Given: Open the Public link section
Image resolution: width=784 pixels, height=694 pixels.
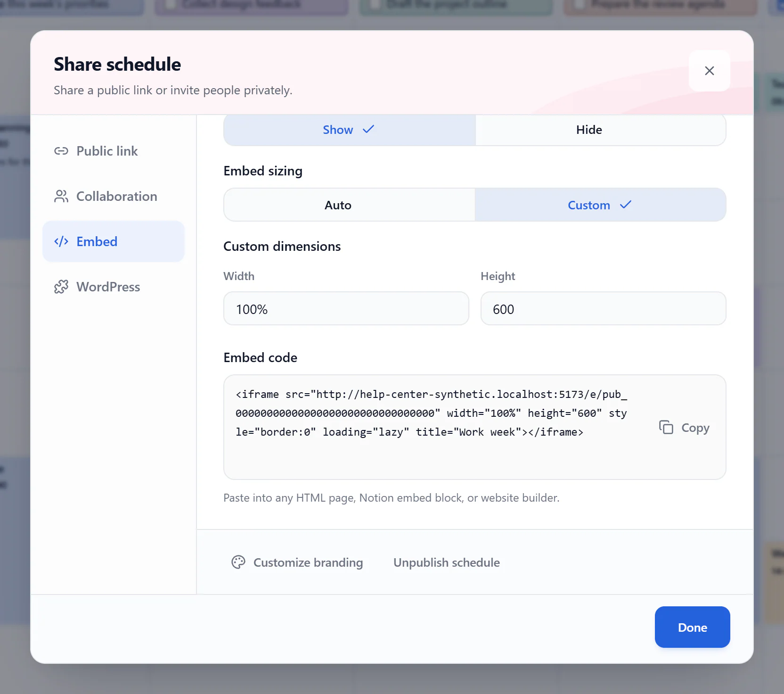Looking at the screenshot, I should click(x=114, y=151).
